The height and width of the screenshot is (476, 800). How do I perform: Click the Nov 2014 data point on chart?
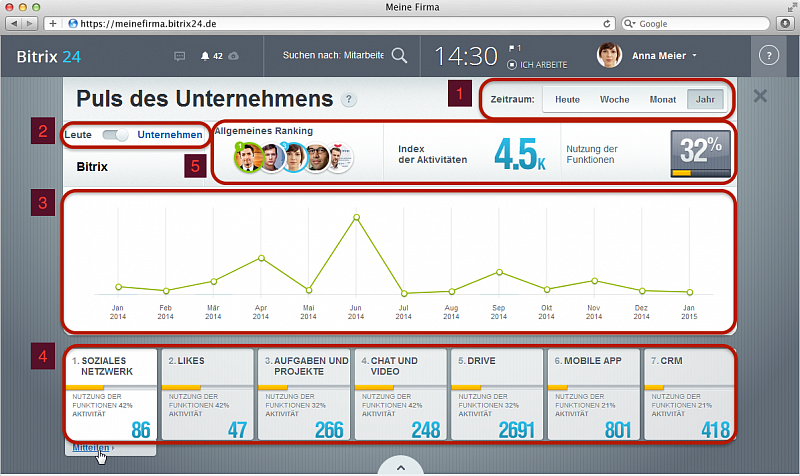[594, 281]
